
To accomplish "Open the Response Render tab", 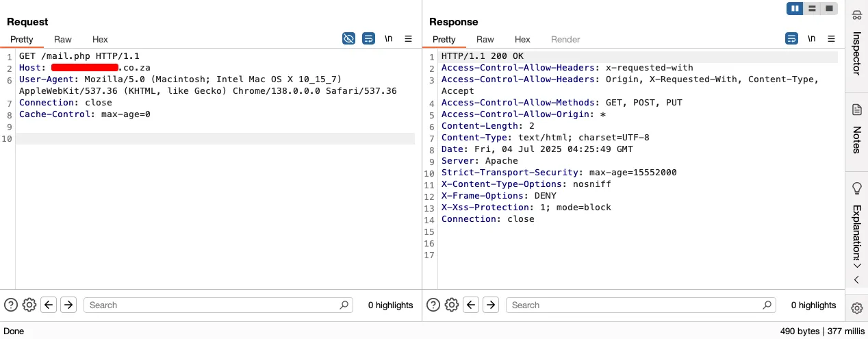I will 565,40.
